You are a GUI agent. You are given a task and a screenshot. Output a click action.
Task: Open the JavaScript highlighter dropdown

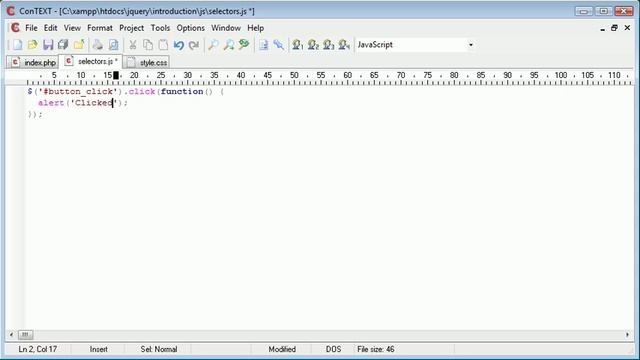(471, 45)
